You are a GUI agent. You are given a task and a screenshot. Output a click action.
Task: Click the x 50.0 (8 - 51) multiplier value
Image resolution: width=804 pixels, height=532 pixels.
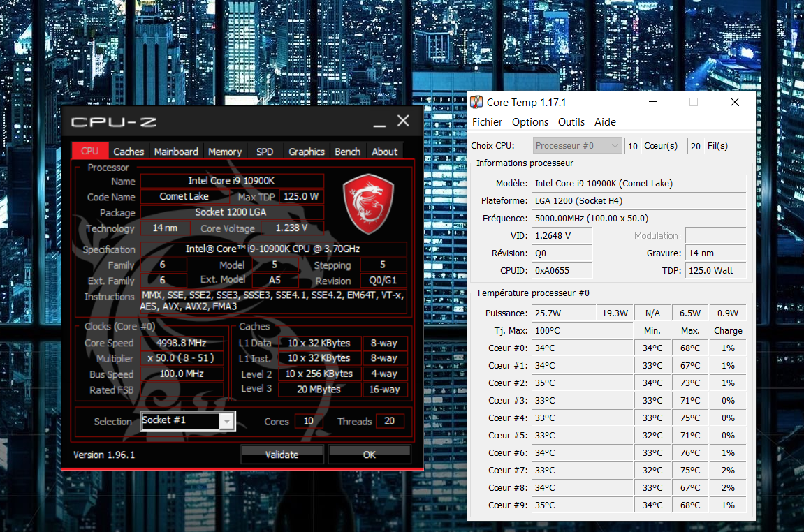point(182,357)
